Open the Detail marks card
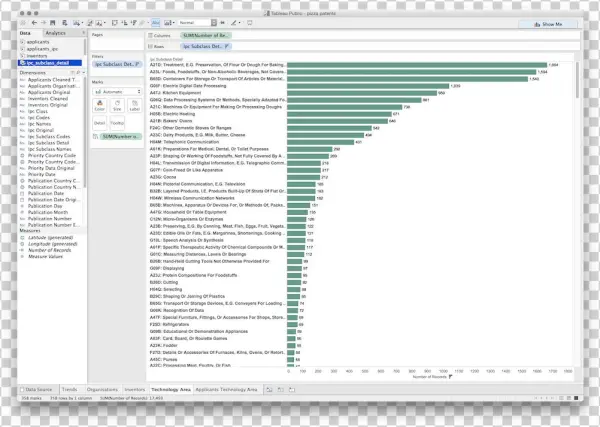 [x=100, y=123]
